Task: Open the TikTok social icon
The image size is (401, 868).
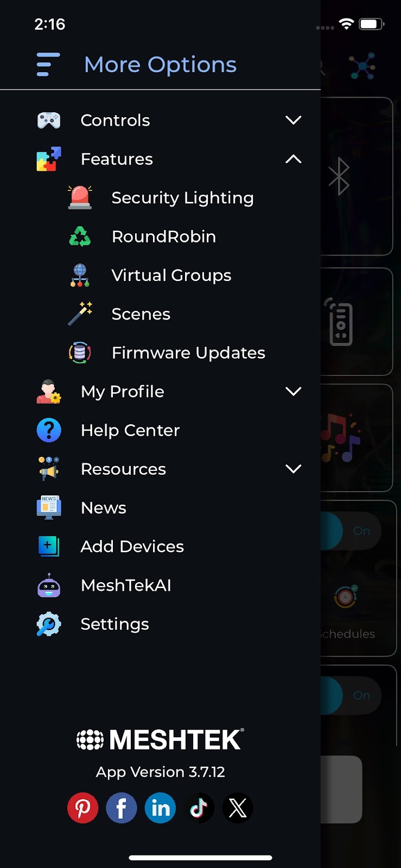Action: (x=199, y=808)
